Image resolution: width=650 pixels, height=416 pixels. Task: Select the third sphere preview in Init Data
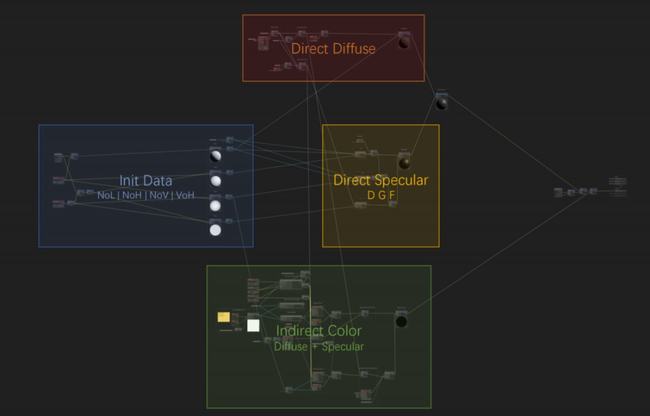pos(215,205)
